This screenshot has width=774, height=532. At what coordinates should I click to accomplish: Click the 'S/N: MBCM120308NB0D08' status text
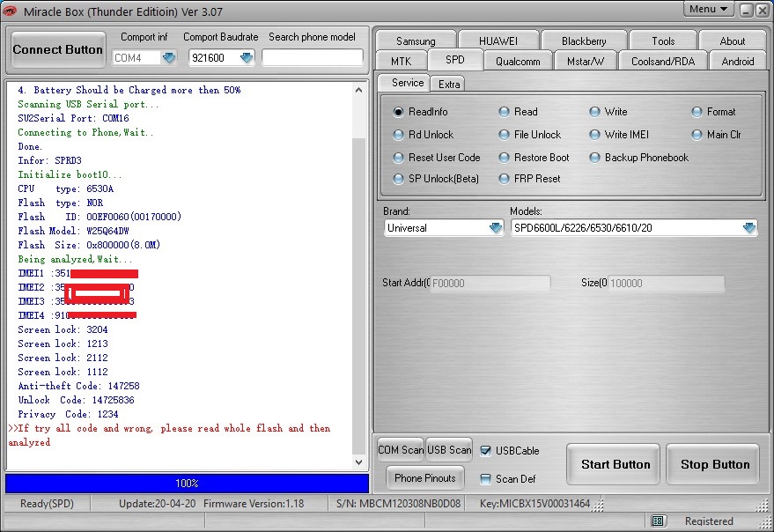coord(398,503)
